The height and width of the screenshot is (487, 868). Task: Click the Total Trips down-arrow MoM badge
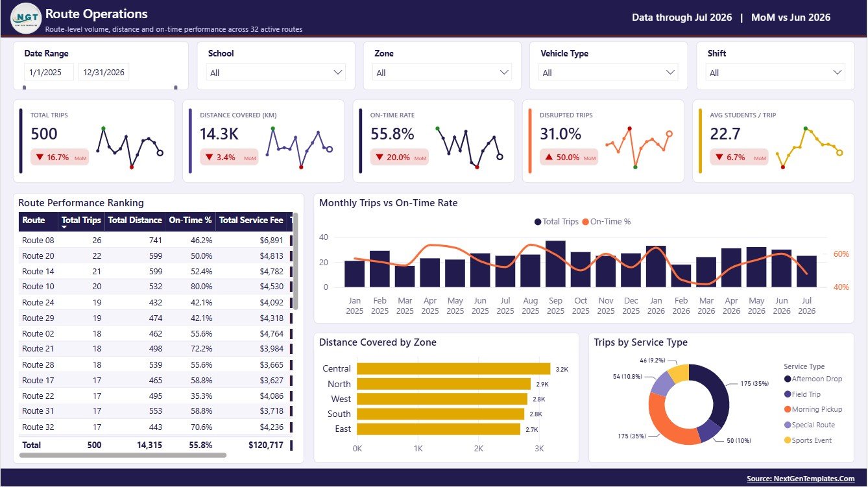60,157
